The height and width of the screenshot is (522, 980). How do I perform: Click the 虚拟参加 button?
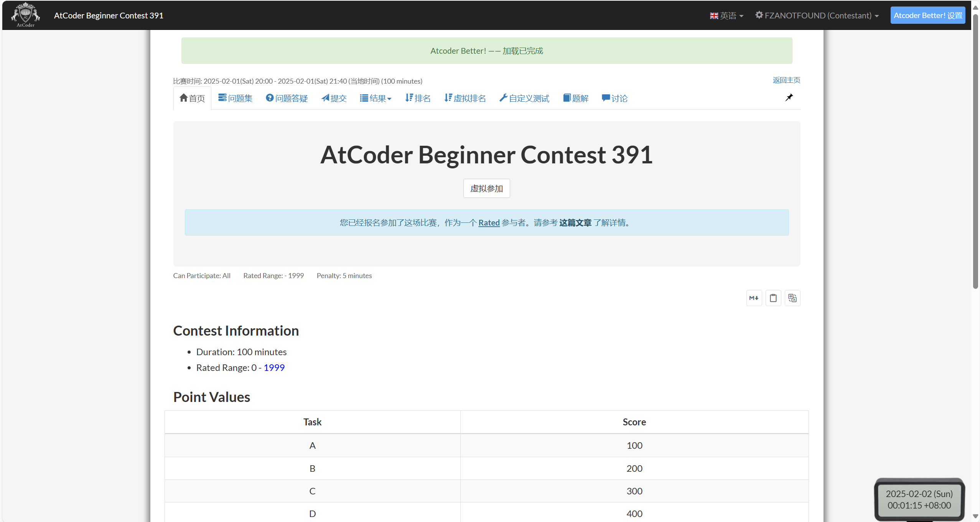486,188
